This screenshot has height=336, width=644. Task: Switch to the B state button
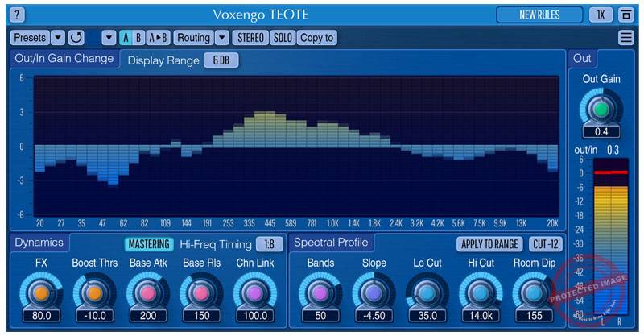pyautogui.click(x=139, y=38)
